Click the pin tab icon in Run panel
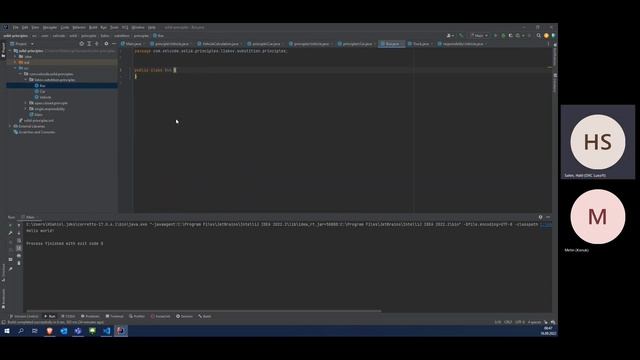Screen dimensions: 640x360 point(11,269)
